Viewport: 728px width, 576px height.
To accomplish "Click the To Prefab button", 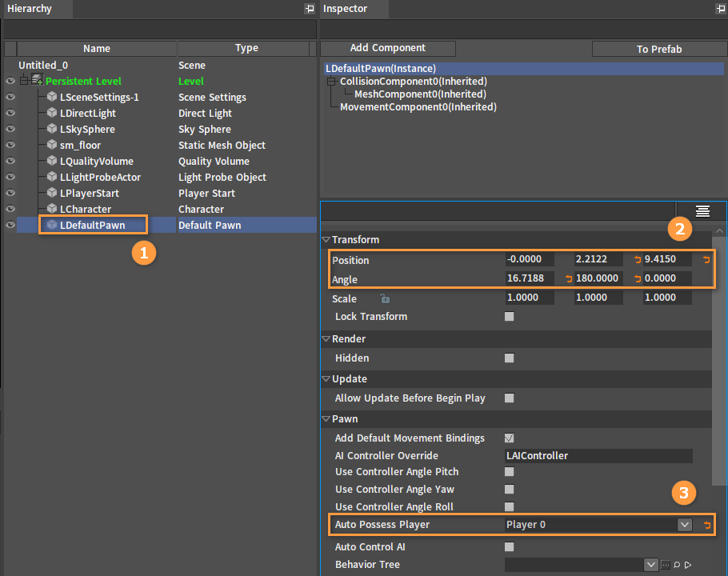I will 659,49.
